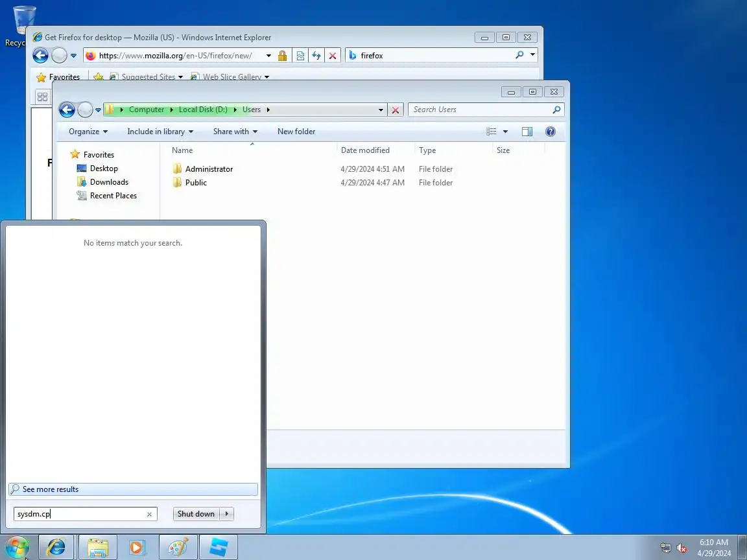Open Windows Media Player from taskbar
This screenshot has width=747, height=560.
(136, 548)
